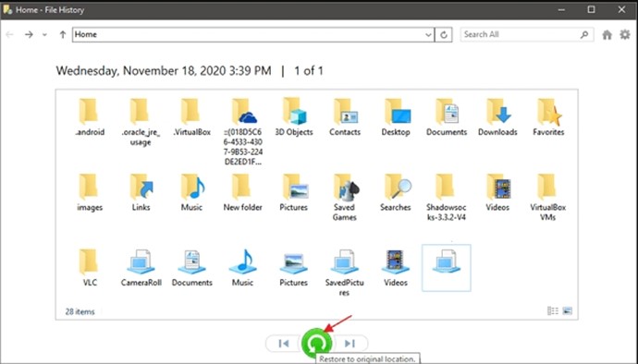Go to the next version
The height and width of the screenshot is (364, 638).
[350, 344]
